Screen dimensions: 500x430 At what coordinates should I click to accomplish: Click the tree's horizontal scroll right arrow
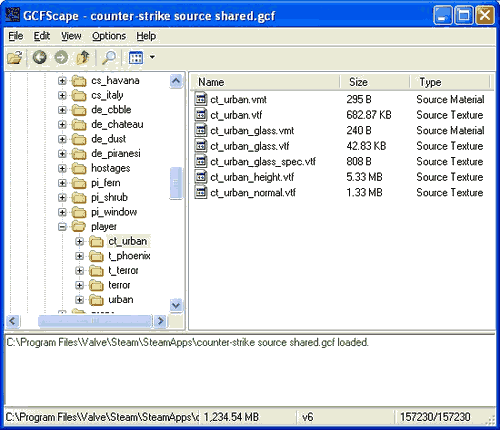pos(160,321)
